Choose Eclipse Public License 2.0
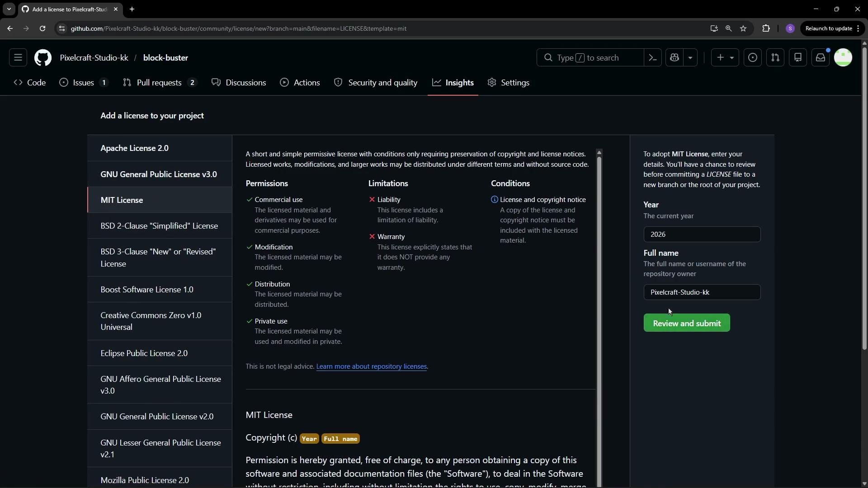 click(160, 353)
